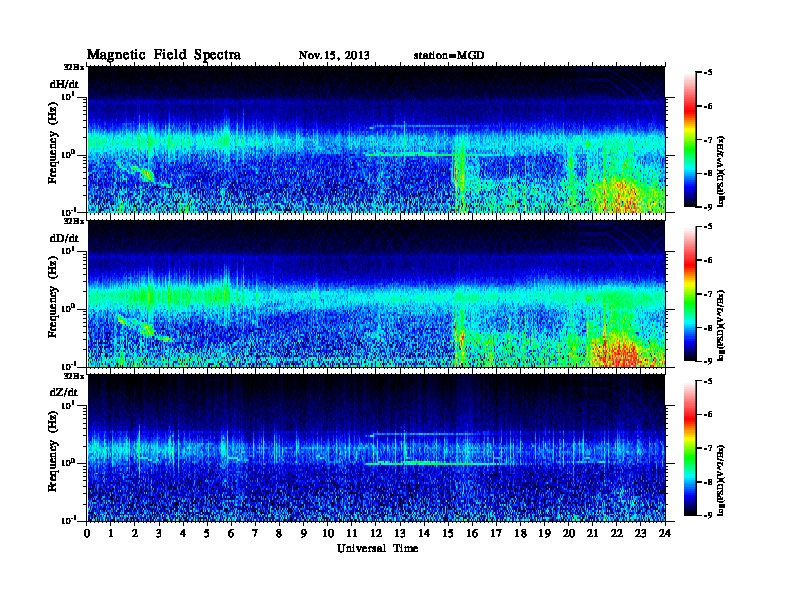Click the "-9" value on dZ/dt color scale

[x=708, y=515]
